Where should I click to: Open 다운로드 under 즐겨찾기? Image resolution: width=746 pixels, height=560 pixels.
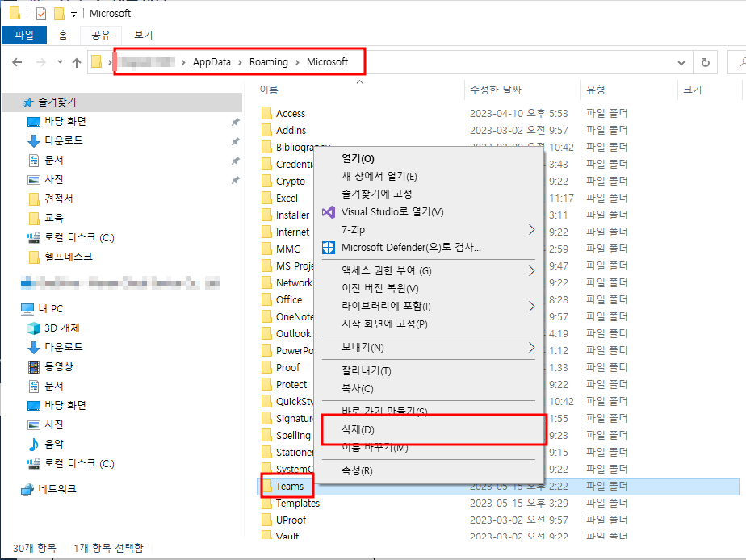pos(63,140)
